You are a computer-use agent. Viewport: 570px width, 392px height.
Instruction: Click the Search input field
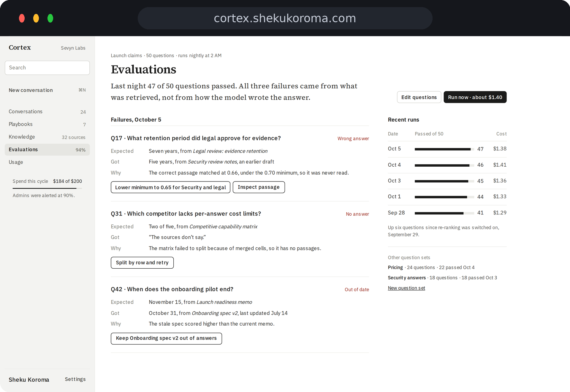[47, 68]
